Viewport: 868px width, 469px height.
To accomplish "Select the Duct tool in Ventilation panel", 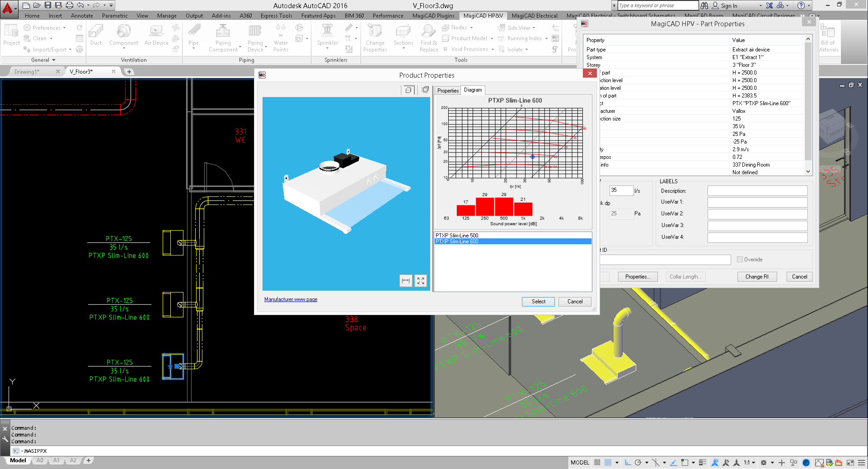I will [96, 35].
